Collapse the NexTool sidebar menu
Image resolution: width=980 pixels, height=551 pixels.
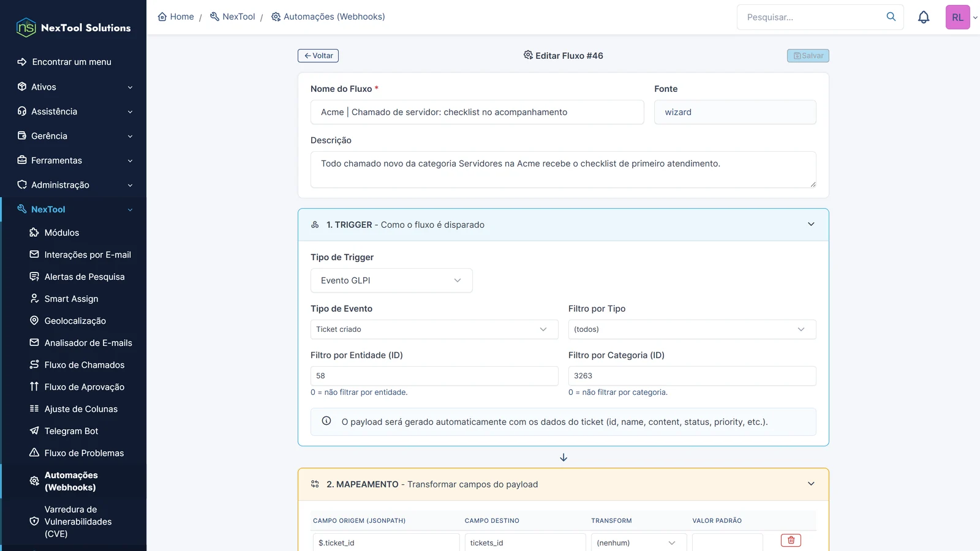73,209
